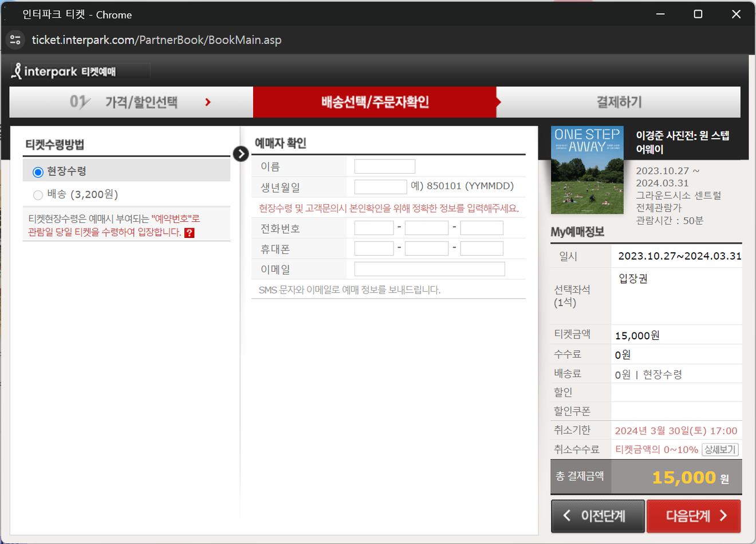Maximize the Chrome window

pyautogui.click(x=698, y=14)
